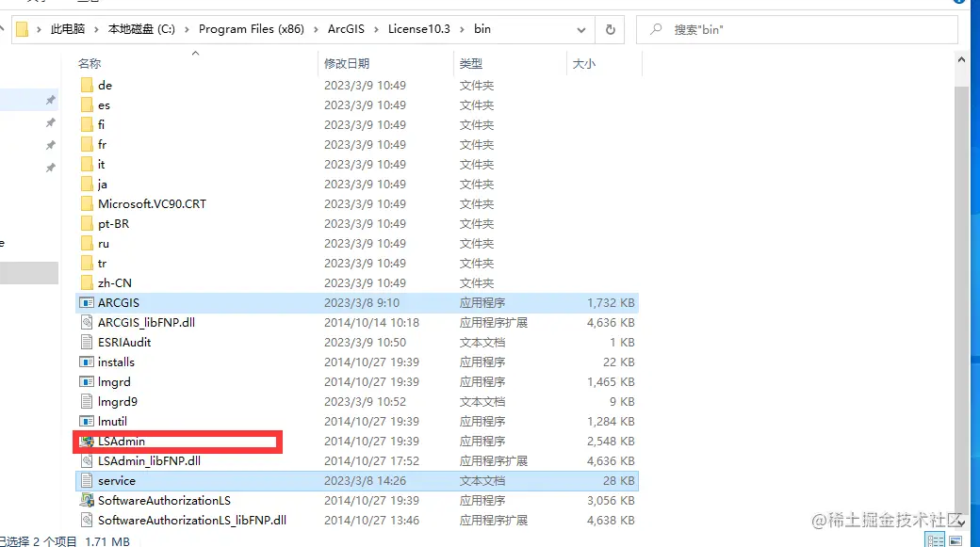Click the ru folder icon
The height and width of the screenshot is (547, 980).
(x=87, y=244)
